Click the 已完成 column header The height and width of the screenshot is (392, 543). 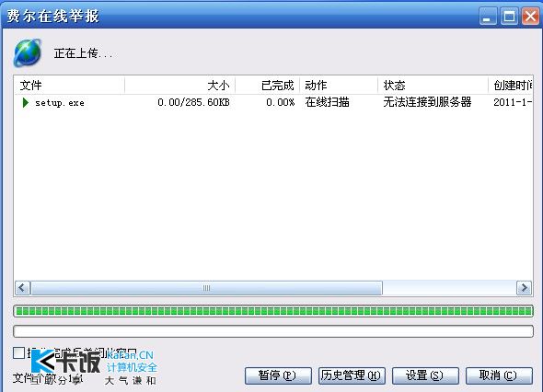tap(267, 86)
